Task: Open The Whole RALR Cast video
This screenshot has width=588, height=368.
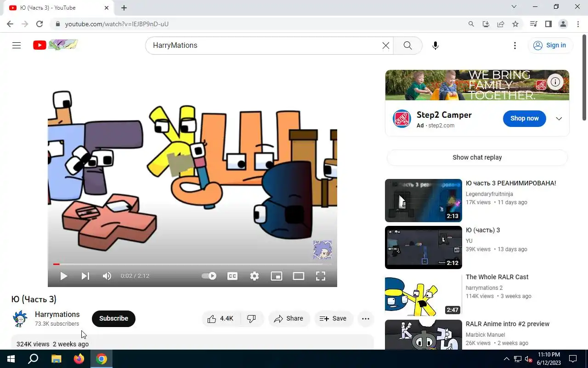Action: (x=497, y=277)
